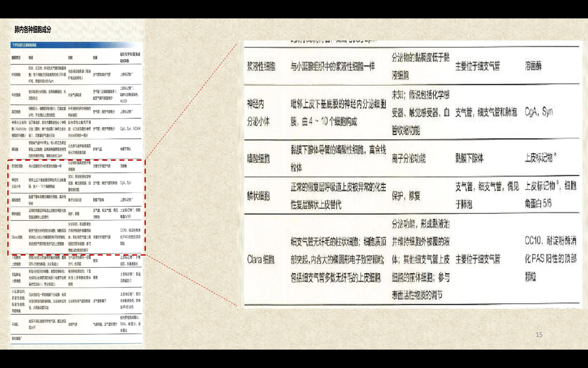Select the enlarged cell starting 黏膜下腺体导管的嗜酸性细胞
The image size is (588, 368).
tap(339, 159)
